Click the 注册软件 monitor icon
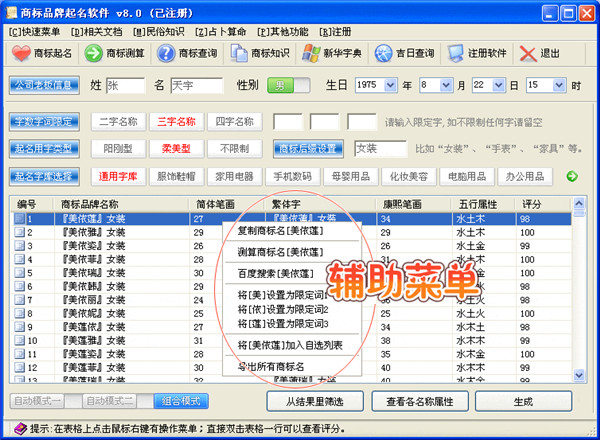Viewport: 600px width, 440px height. click(456, 53)
